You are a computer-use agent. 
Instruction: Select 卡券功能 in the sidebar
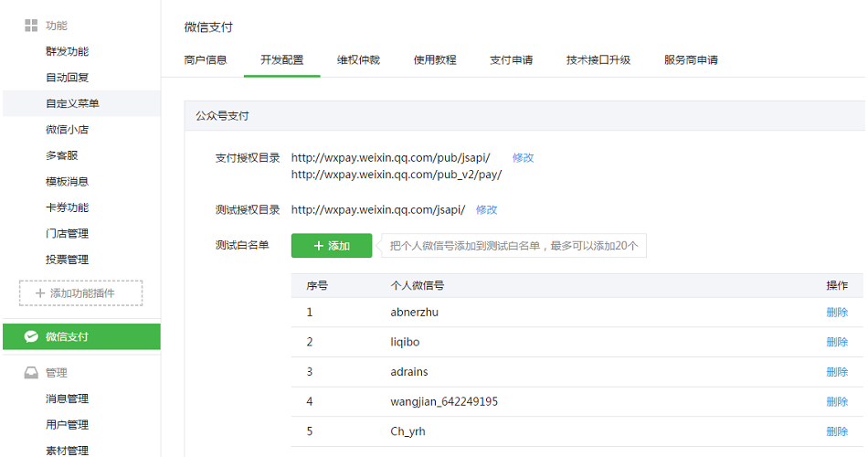click(x=67, y=207)
